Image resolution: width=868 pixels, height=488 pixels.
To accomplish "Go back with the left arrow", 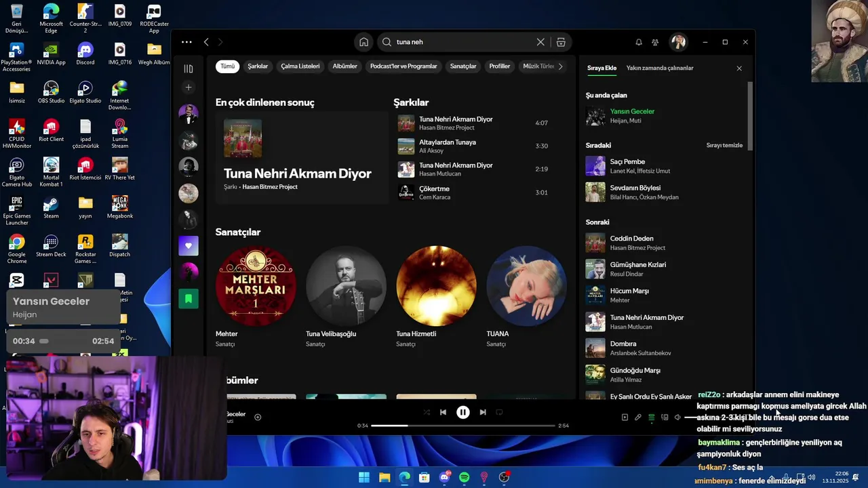I will (x=206, y=42).
